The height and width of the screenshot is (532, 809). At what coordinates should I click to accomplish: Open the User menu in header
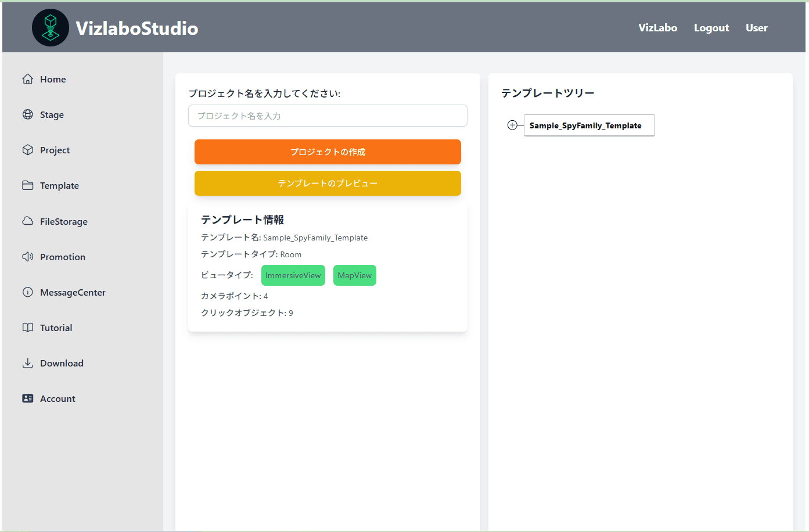[x=756, y=28]
